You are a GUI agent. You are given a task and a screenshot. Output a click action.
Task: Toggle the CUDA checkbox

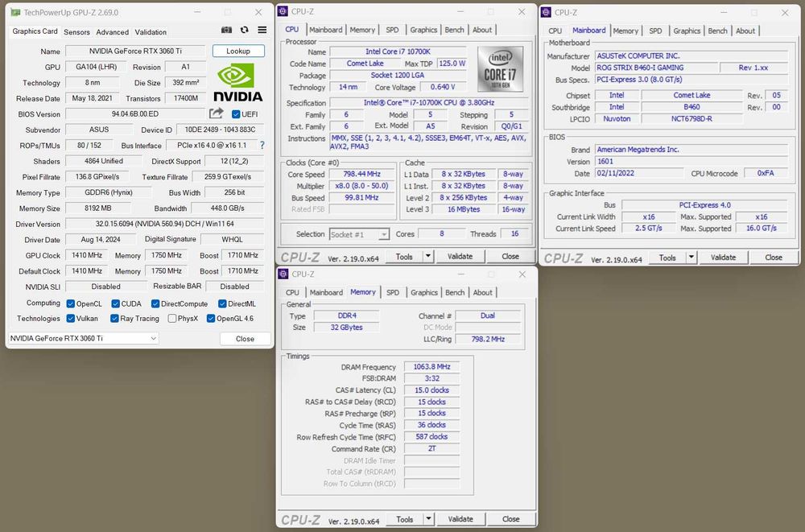[115, 304]
